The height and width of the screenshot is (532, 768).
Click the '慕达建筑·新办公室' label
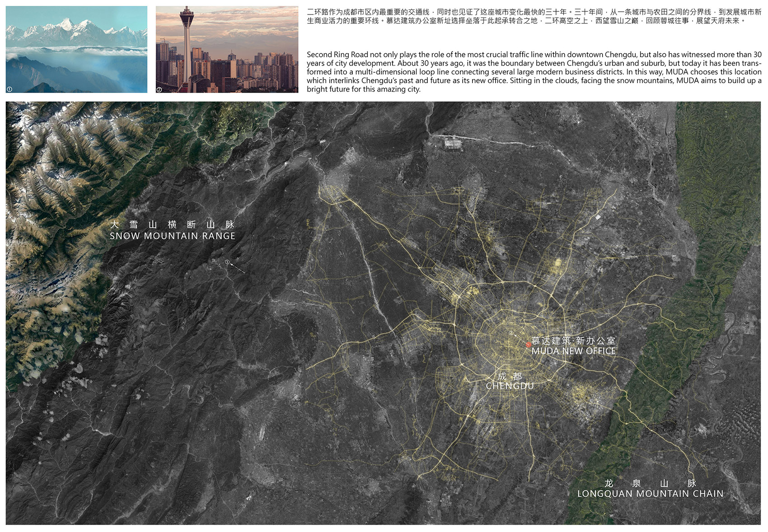coord(573,341)
